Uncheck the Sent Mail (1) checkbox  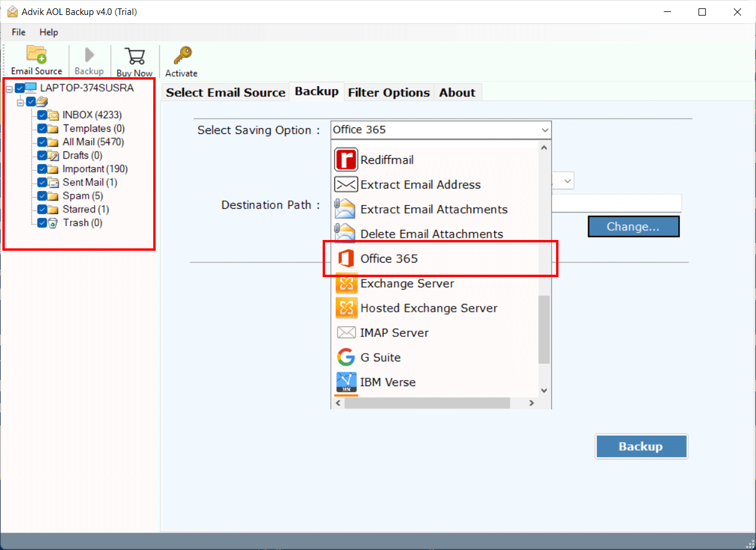point(42,183)
